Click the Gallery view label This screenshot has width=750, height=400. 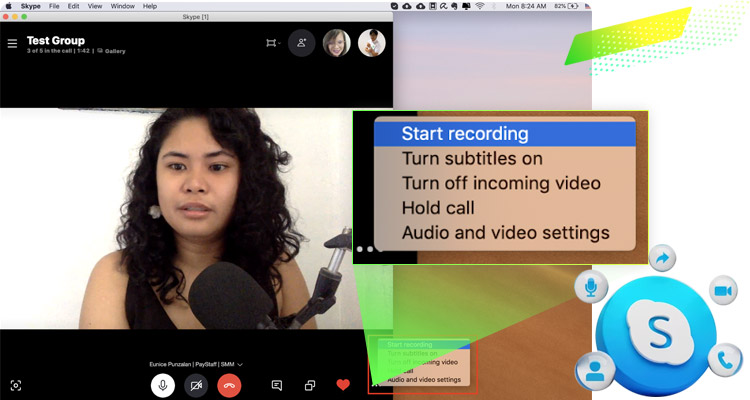111,51
